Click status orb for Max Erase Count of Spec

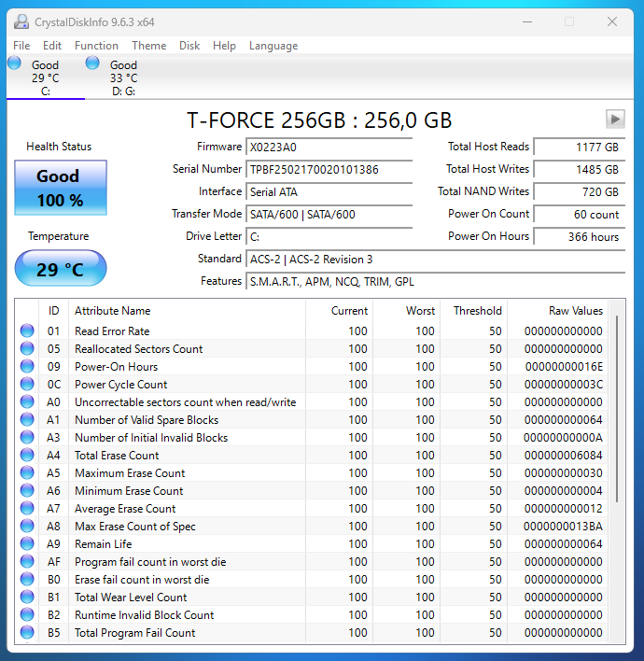27,526
